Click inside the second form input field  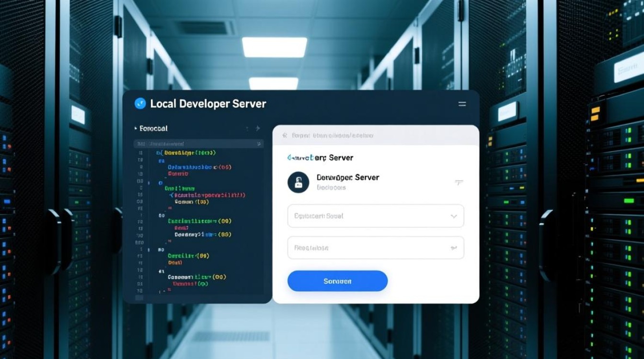364,248
